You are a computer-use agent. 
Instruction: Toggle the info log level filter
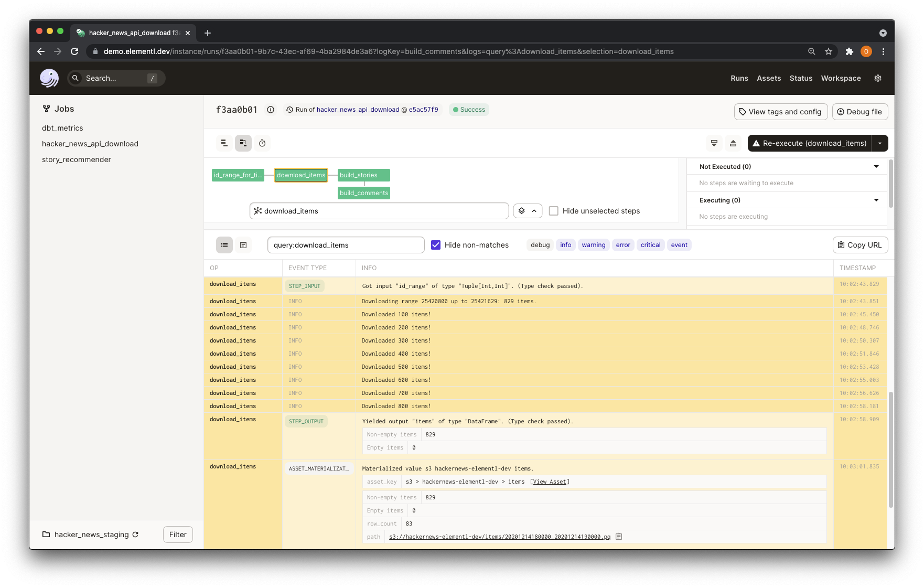pyautogui.click(x=566, y=245)
